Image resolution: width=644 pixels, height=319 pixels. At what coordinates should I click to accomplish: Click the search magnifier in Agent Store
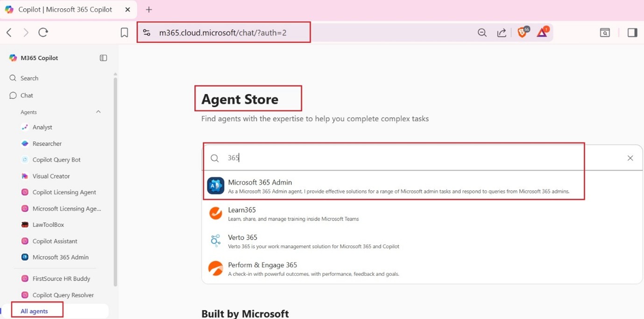pos(214,158)
